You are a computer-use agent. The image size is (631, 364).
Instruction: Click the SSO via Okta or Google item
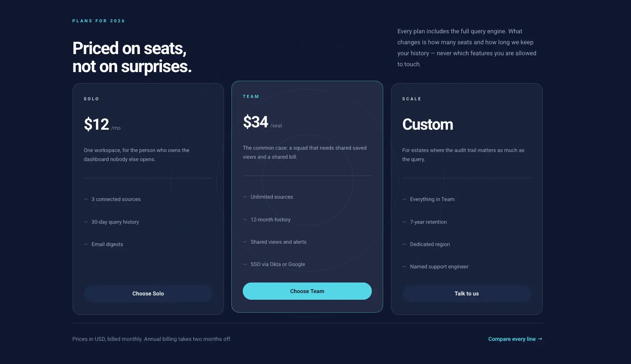click(x=278, y=264)
